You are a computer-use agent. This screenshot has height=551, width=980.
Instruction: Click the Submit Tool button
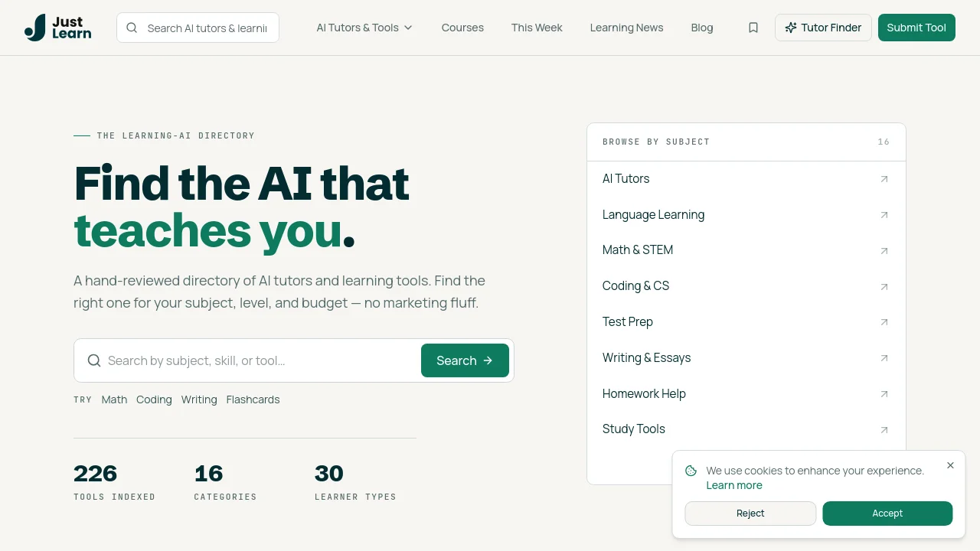(x=916, y=28)
